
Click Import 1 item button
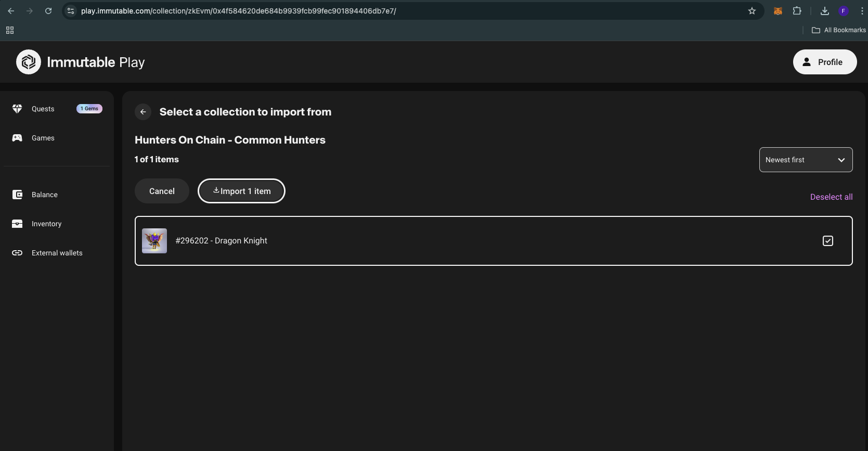point(241,191)
